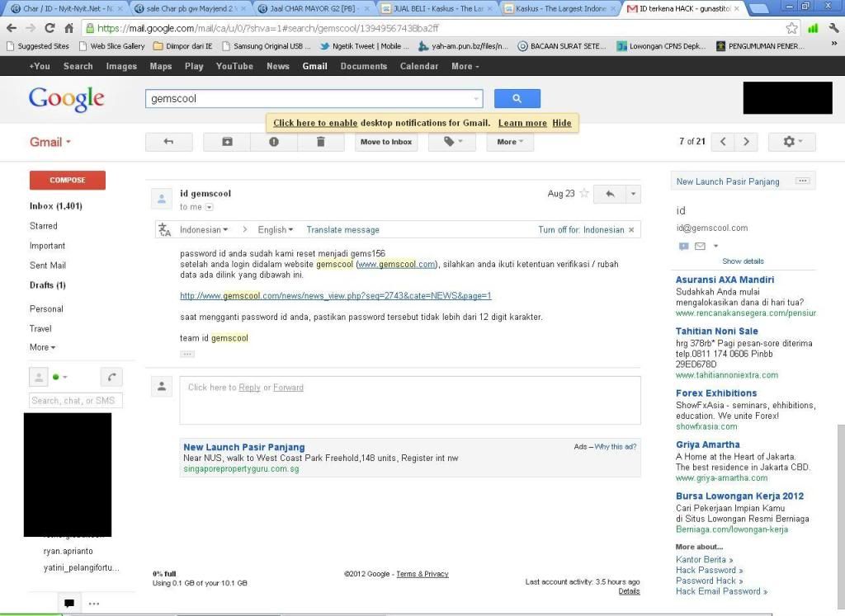Show the newer conversation arrow
Screen dimensions: 845x616
723,142
